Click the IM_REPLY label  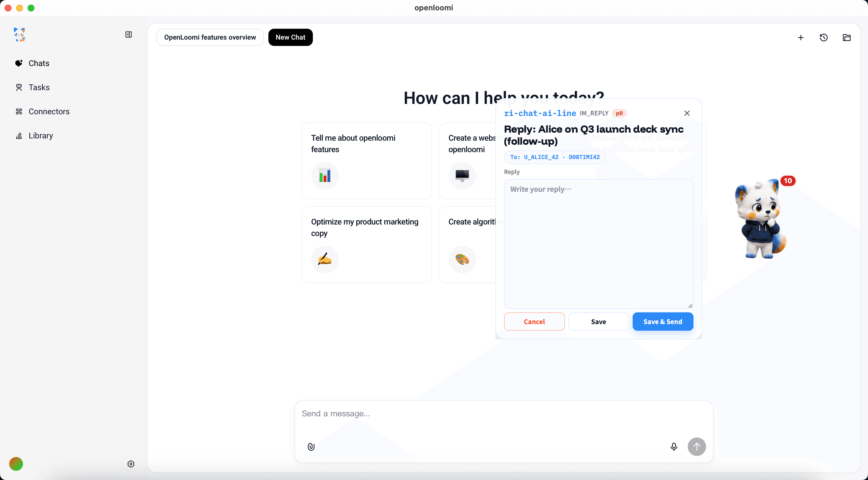(594, 113)
